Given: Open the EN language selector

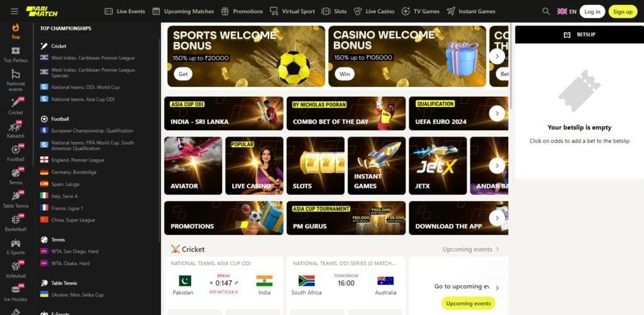Looking at the screenshot, I should (x=567, y=11).
